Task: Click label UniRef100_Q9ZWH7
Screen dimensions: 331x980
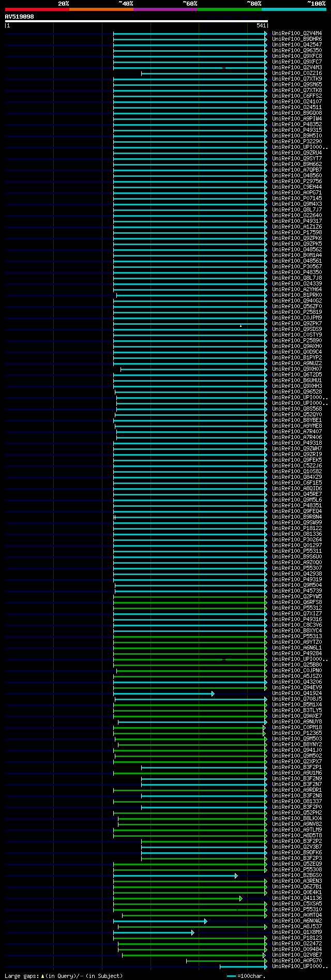Action: (297, 448)
